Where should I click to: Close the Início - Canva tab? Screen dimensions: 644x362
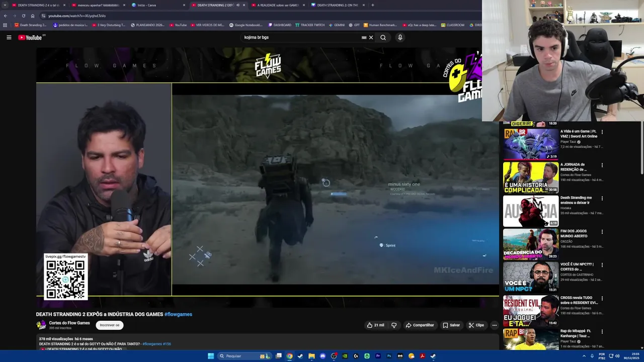coord(184,5)
